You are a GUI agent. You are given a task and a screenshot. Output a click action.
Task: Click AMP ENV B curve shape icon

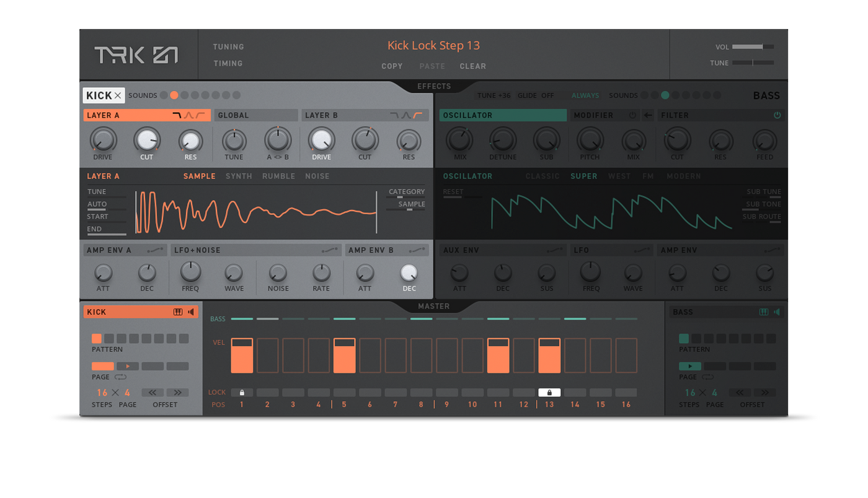418,250
